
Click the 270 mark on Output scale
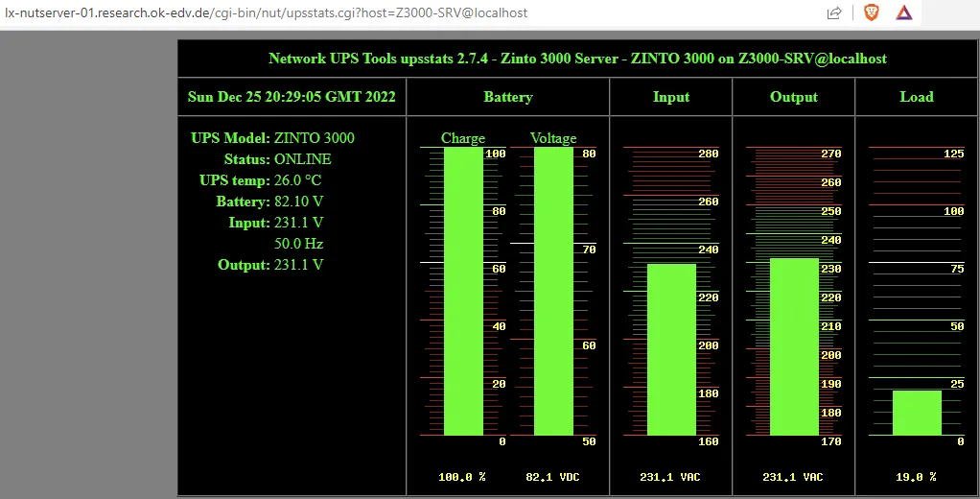pos(830,154)
